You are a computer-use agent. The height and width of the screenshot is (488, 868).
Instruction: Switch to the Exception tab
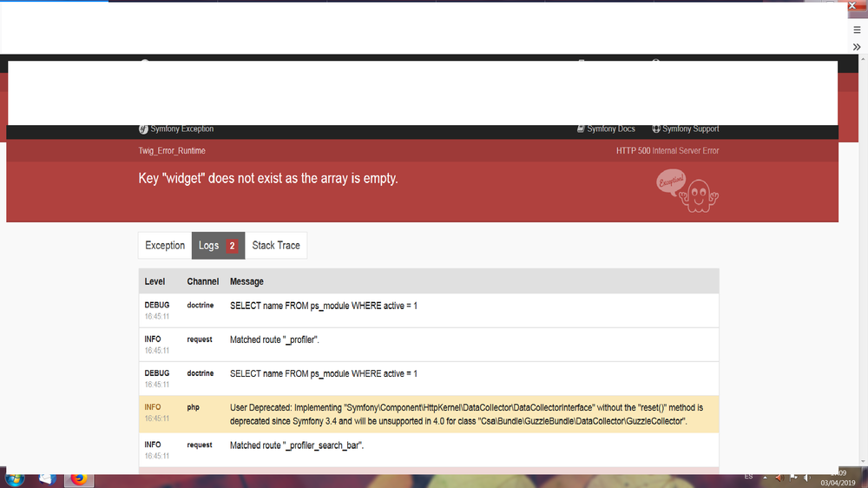tap(165, 246)
